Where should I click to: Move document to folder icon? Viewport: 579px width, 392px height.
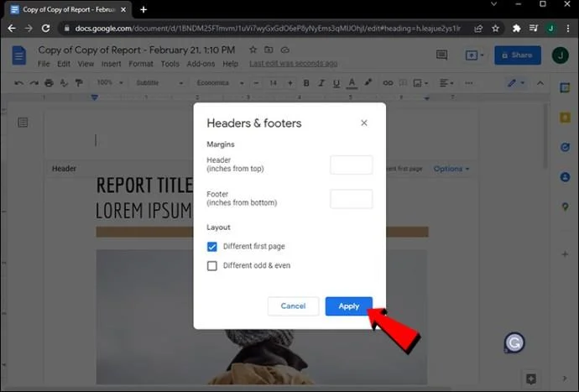pyautogui.click(x=269, y=50)
